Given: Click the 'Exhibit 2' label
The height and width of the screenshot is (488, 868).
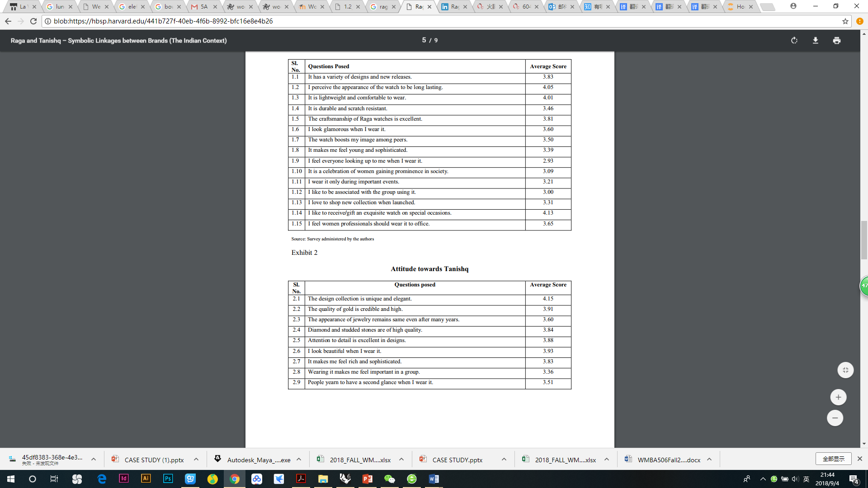Looking at the screenshot, I should (304, 253).
